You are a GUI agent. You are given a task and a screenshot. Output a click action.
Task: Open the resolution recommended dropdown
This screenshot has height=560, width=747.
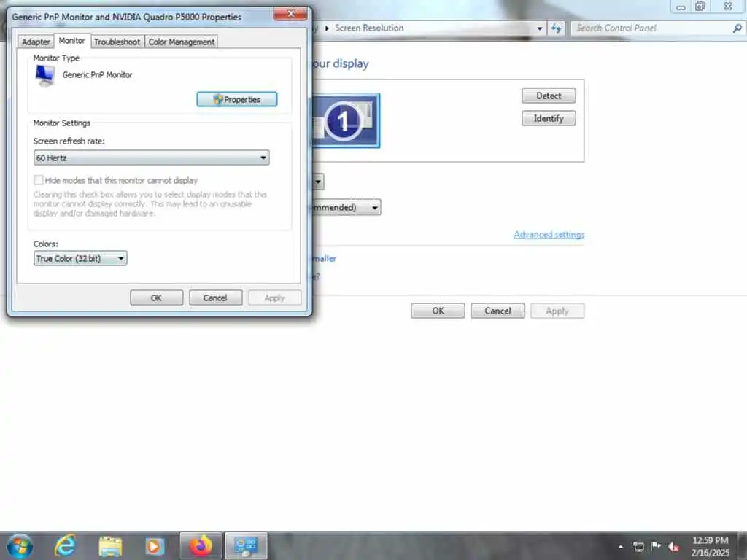coord(347,208)
